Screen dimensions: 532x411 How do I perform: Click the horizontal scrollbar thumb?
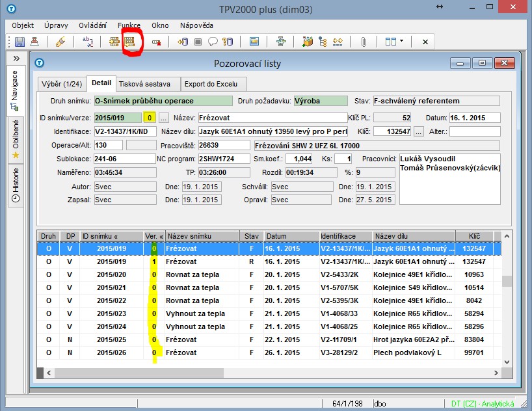point(139,373)
